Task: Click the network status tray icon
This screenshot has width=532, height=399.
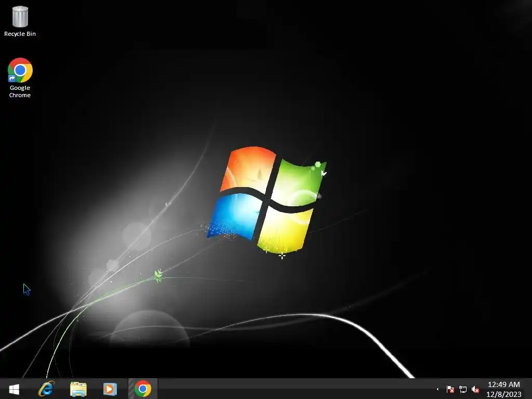Action: coord(463,389)
